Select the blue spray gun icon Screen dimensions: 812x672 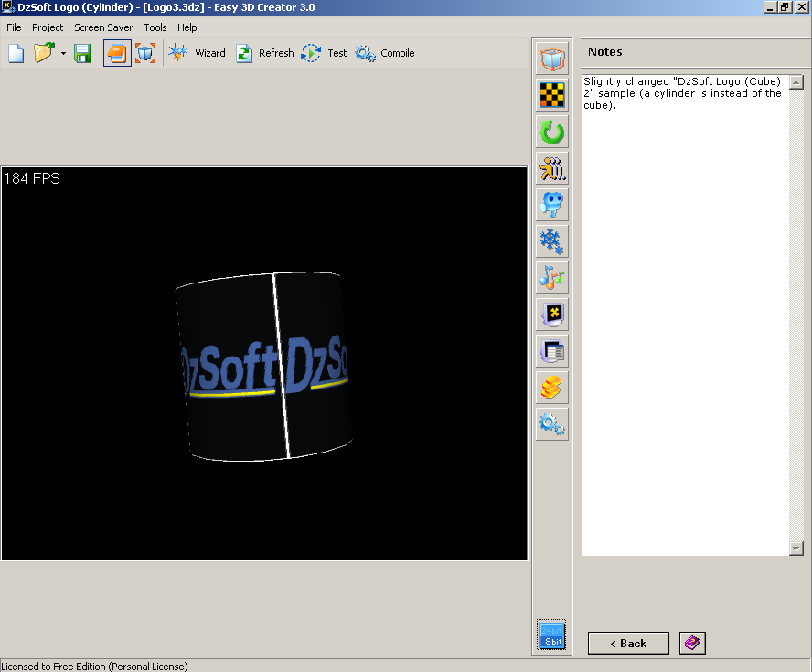tap(552, 205)
